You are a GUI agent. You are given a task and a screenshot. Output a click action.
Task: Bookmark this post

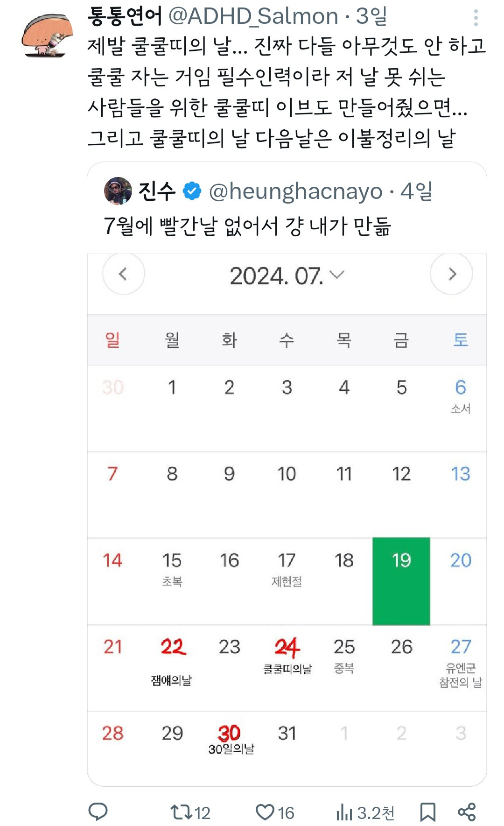point(427,812)
